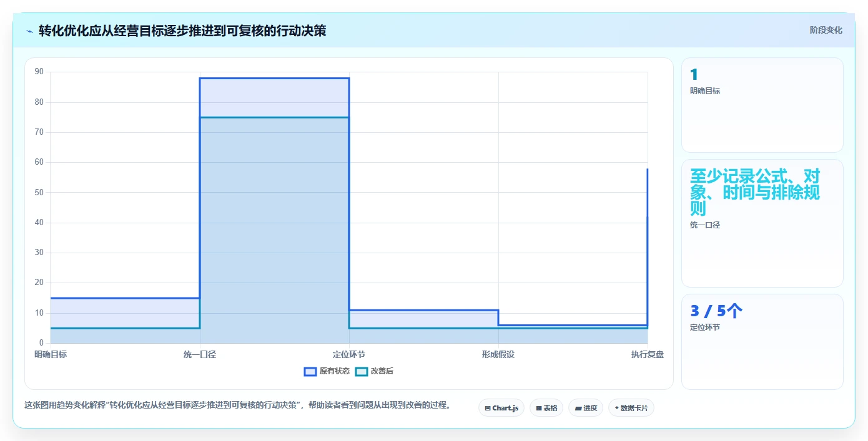Click the 统一口径 x-axis label
Viewport: 868px width, 441px height.
[200, 354]
